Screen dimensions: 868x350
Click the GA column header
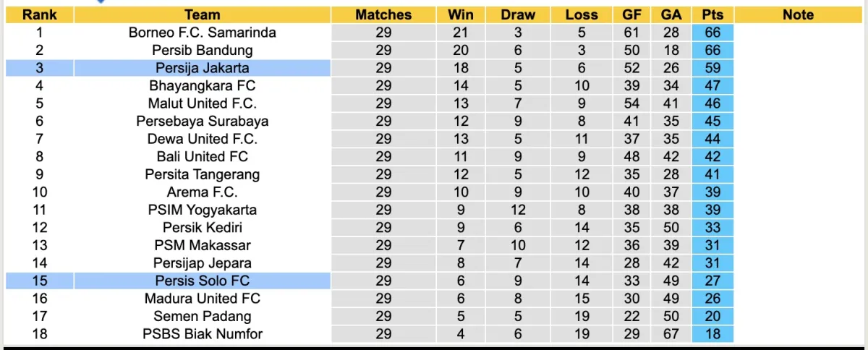[x=671, y=14]
